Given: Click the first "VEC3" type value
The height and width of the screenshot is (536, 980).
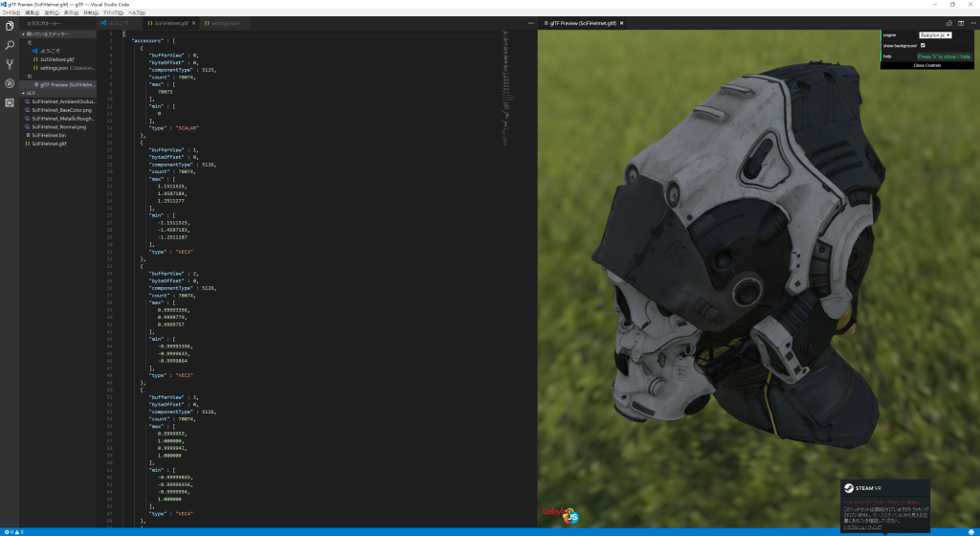Looking at the screenshot, I should [x=185, y=252].
